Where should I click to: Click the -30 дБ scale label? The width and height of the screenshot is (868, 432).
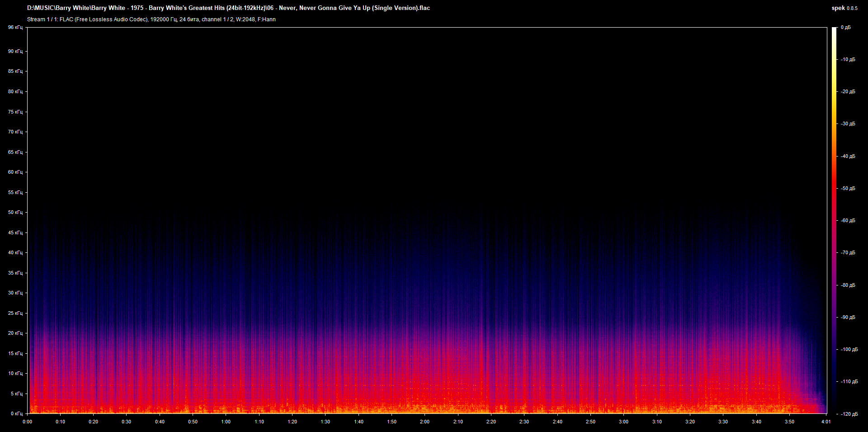(847, 123)
